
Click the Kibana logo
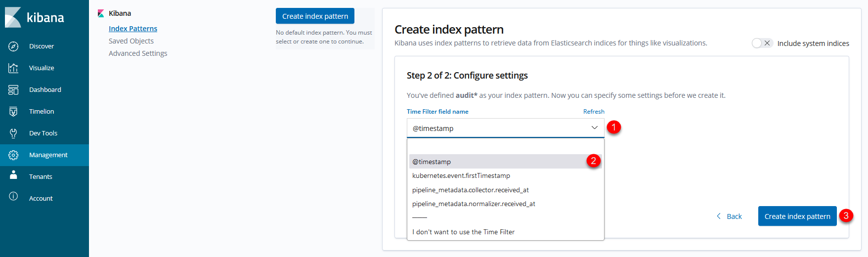click(x=35, y=17)
